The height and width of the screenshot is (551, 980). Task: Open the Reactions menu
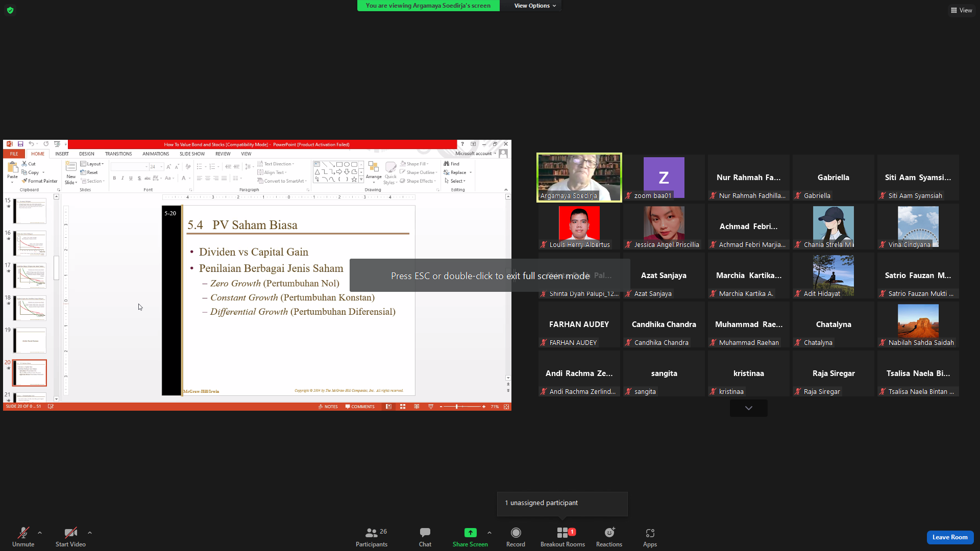pos(609,537)
